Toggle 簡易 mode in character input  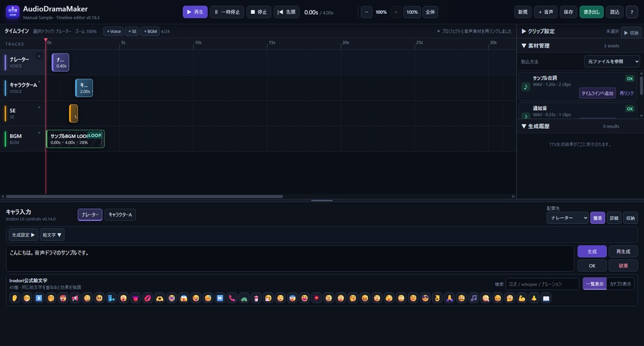click(597, 218)
